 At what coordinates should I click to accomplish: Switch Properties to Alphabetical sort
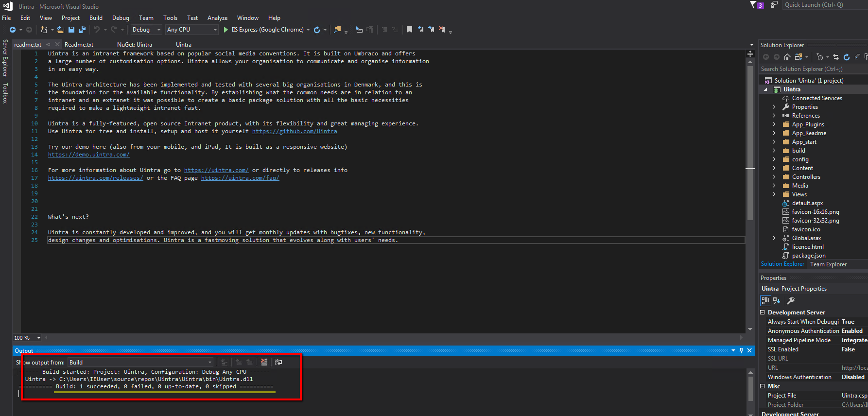click(777, 301)
